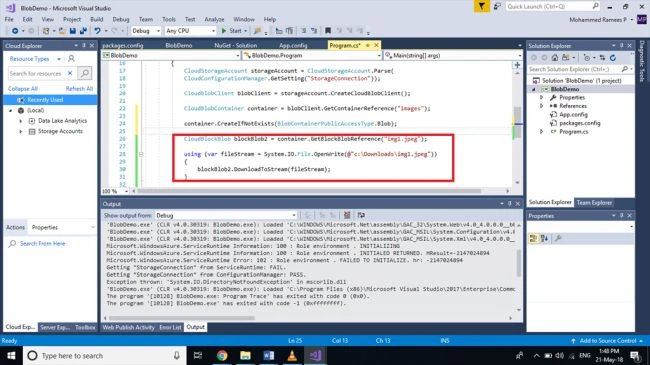The width and height of the screenshot is (650, 365).
Task: Click the Home icon in Solution Explorer
Action: pyautogui.click(x=555, y=58)
